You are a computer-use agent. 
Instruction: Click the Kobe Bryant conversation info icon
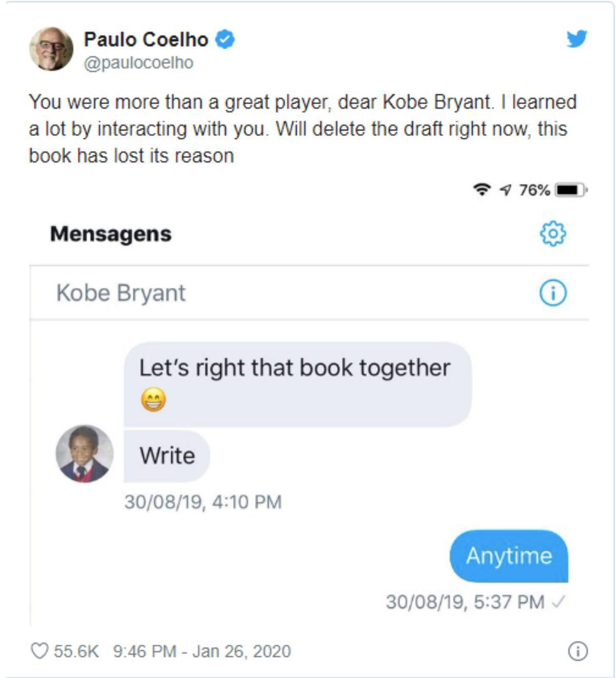[x=553, y=293]
